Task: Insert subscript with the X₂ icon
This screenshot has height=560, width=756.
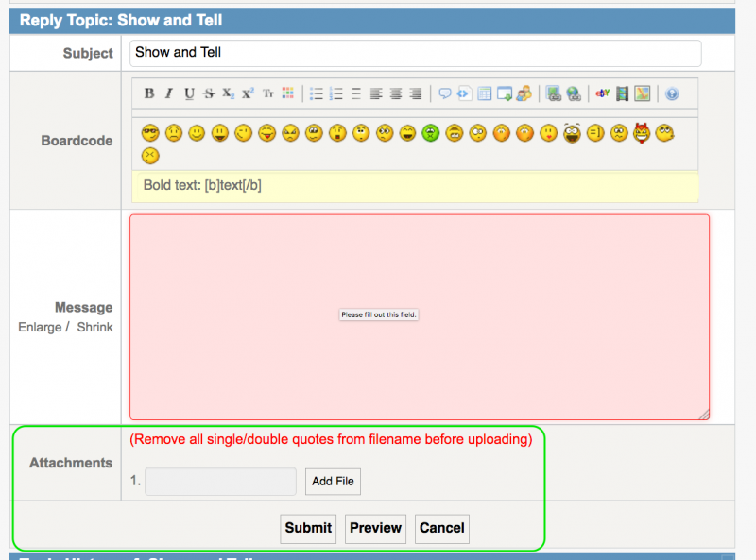Action: click(x=229, y=93)
